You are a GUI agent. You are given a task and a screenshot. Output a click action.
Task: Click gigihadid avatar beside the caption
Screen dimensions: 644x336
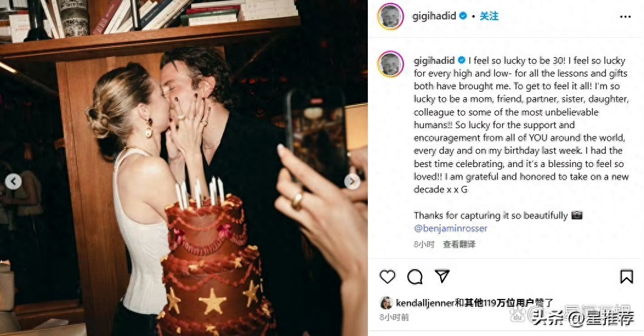pyautogui.click(x=390, y=64)
